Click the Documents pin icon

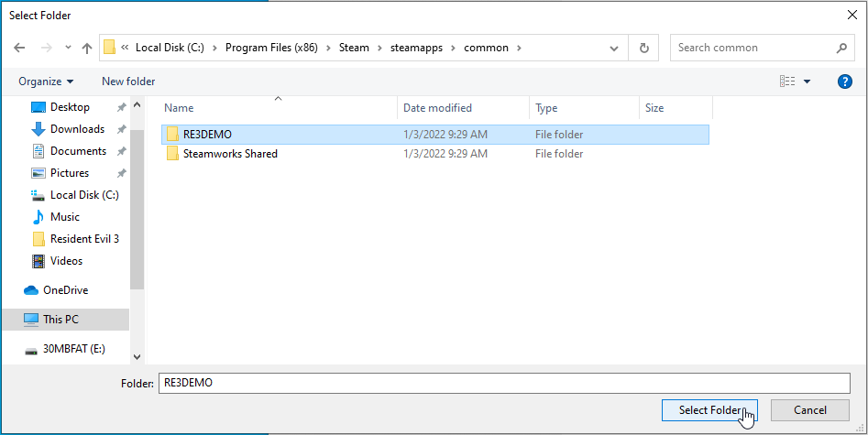121,152
